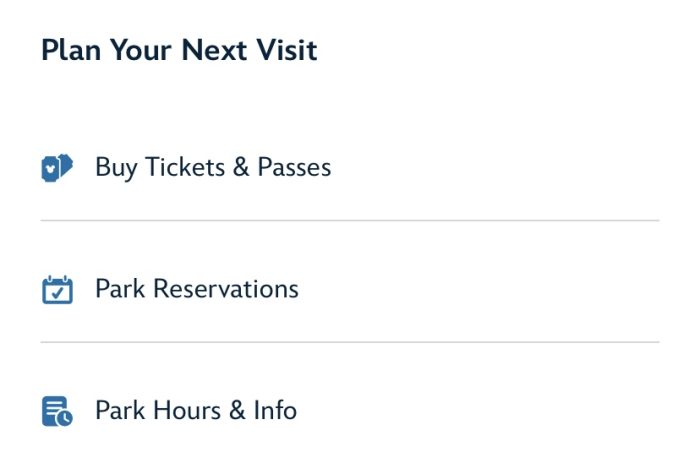Go to the tickets and passes row

(350, 167)
